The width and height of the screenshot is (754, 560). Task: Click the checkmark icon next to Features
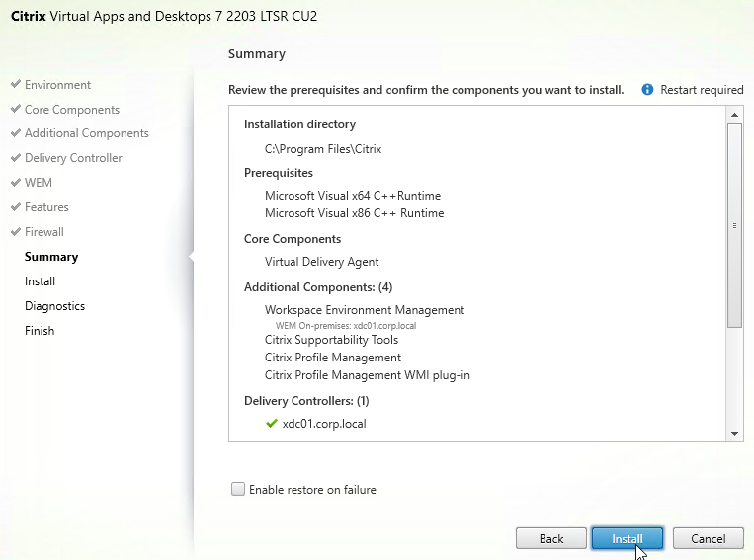(x=16, y=206)
